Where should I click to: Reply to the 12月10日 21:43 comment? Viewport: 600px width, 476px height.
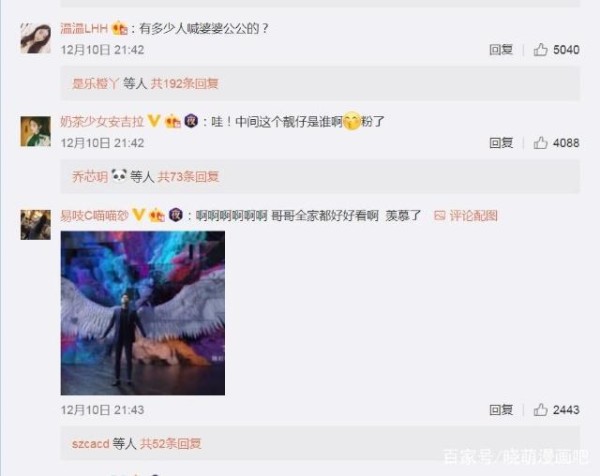pyautogui.click(x=501, y=410)
